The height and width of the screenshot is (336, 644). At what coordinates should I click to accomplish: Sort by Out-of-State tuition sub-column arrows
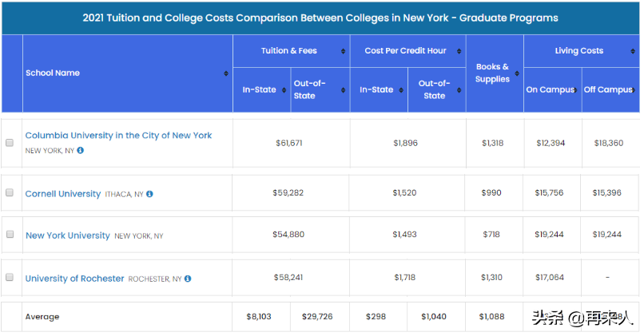tap(344, 90)
